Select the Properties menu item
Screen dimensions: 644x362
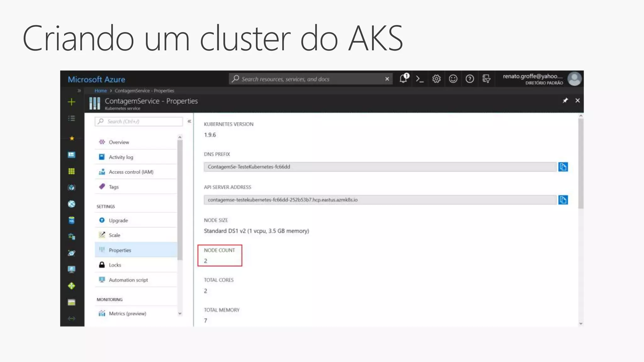click(x=136, y=250)
